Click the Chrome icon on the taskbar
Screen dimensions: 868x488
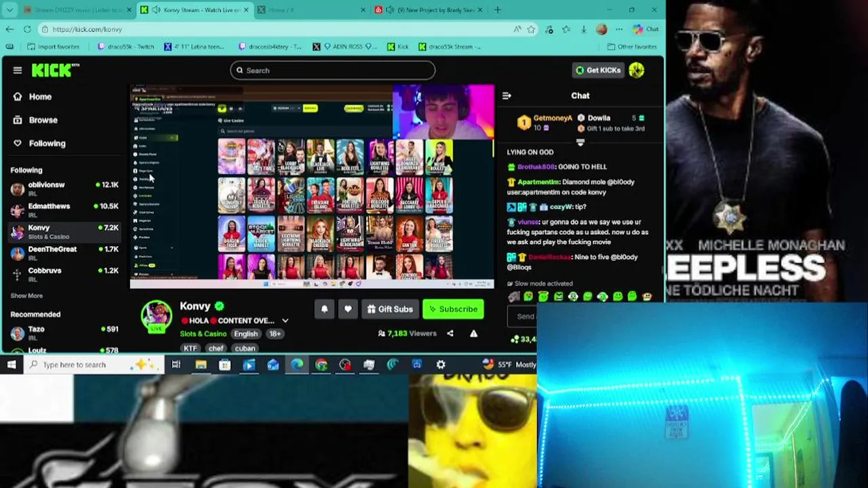coord(321,365)
